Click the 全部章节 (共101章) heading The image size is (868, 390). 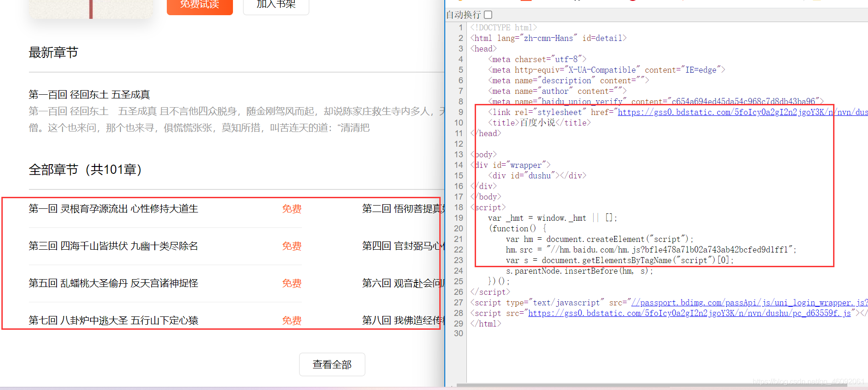(x=85, y=170)
